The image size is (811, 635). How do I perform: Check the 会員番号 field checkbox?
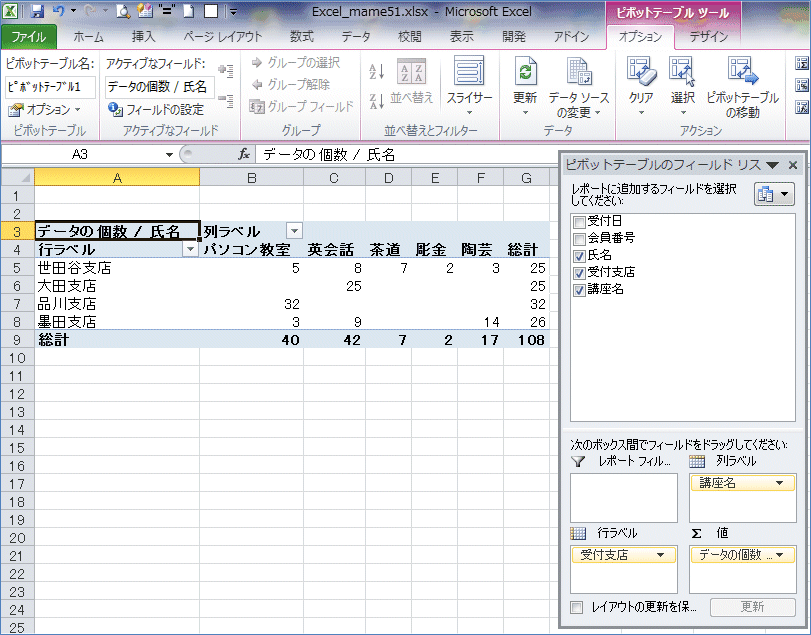click(578, 238)
